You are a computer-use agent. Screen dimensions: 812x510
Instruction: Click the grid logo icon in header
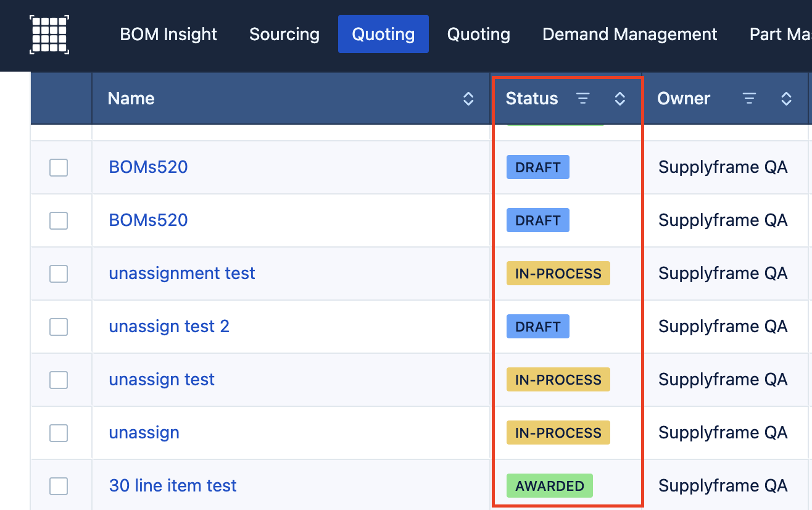tap(49, 35)
